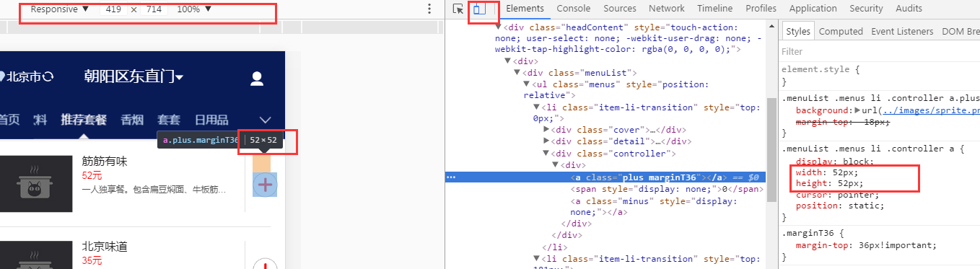Viewport: 980px width, 269px height.
Task: Activate the inspect element picker icon
Action: (x=458, y=9)
